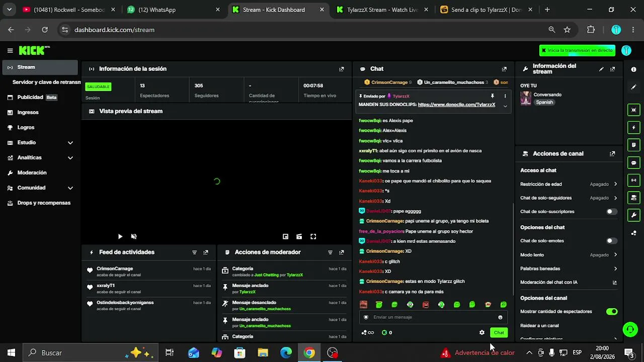Unpin the pinned chat message
The image size is (644, 362).
pyautogui.click(x=493, y=96)
